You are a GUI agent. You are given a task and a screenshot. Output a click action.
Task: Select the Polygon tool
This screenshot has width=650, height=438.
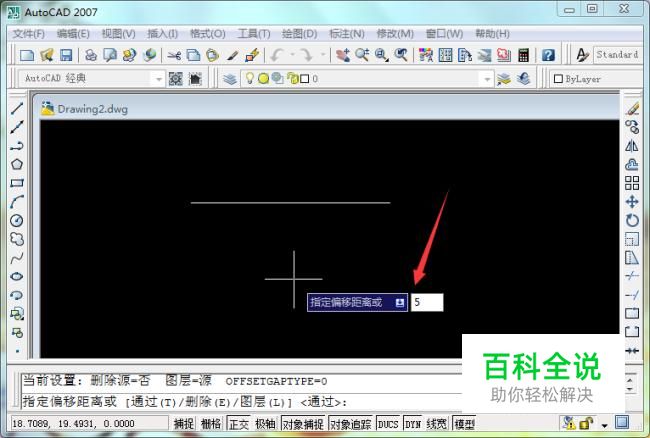[17, 165]
